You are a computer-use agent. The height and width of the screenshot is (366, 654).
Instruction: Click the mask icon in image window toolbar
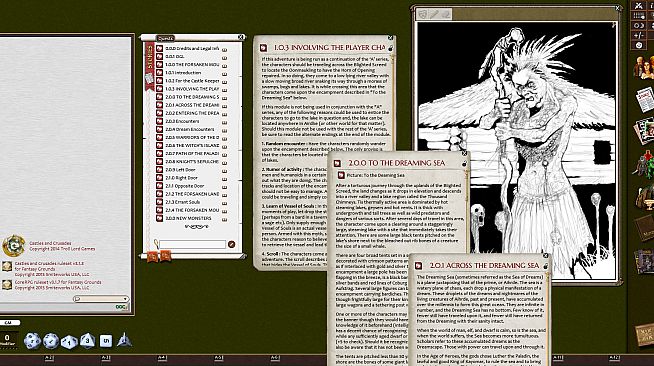click(x=423, y=15)
